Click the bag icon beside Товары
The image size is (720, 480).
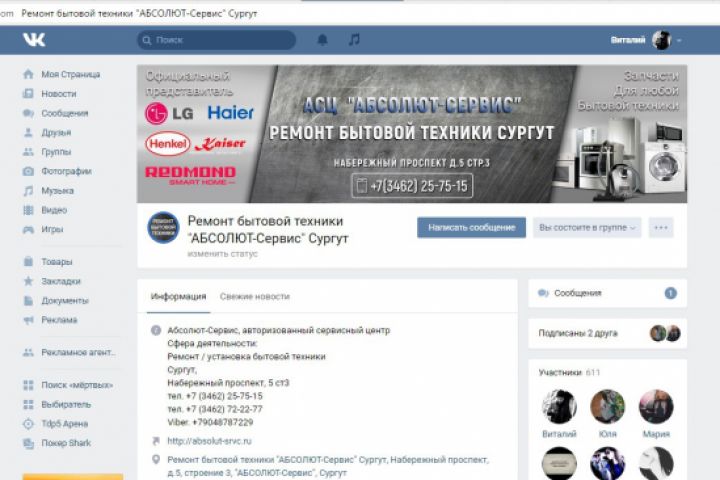click(x=28, y=261)
